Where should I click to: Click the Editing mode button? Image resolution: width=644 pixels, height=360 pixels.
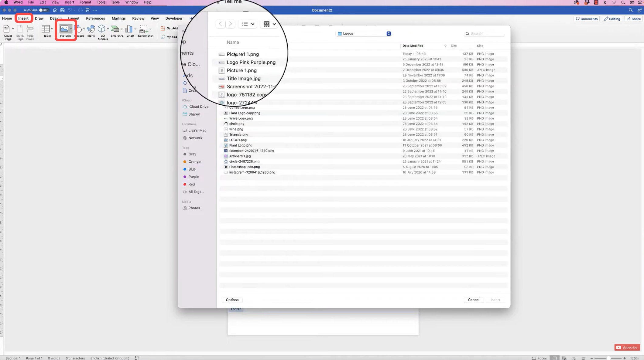tap(612, 19)
